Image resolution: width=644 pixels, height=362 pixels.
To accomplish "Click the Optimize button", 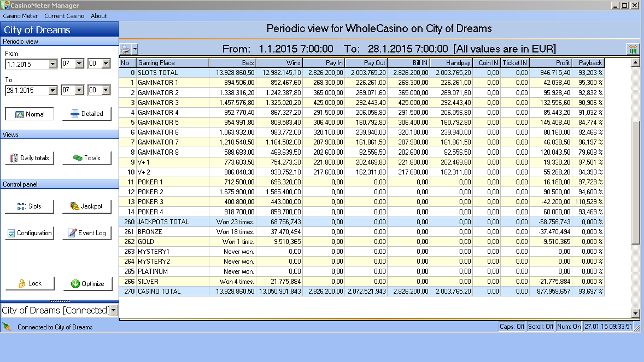I will pos(88,284).
